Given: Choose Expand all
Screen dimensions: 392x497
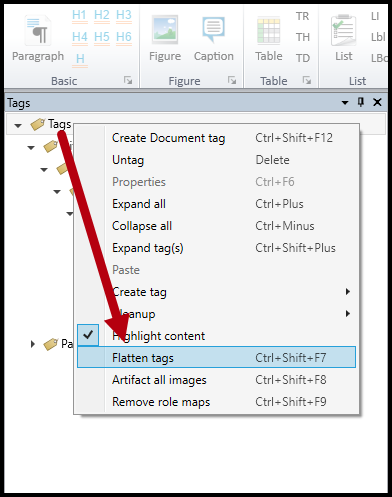Looking at the screenshot, I should [x=216, y=204].
